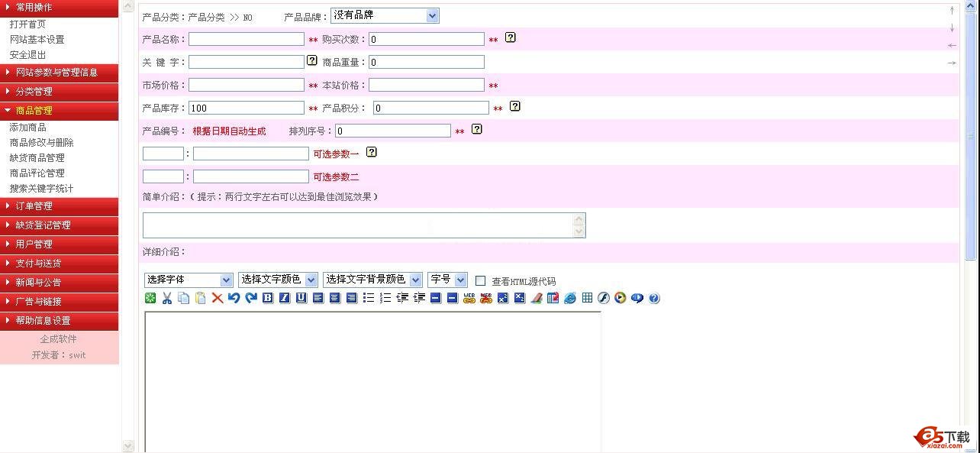980x453 pixels.
Task: Increase indent with the indent icon
Action: 419,298
